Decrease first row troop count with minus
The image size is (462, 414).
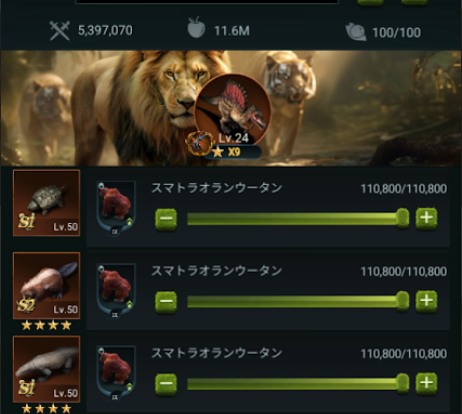166,219
